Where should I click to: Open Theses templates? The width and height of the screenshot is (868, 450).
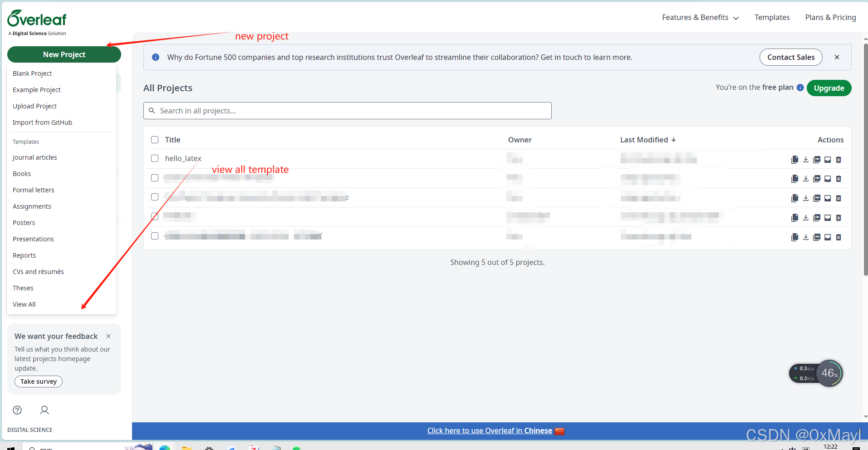pos(23,288)
